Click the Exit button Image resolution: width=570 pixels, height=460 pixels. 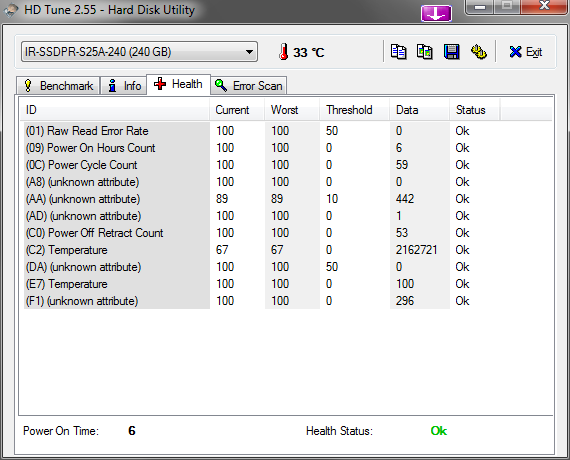point(526,52)
